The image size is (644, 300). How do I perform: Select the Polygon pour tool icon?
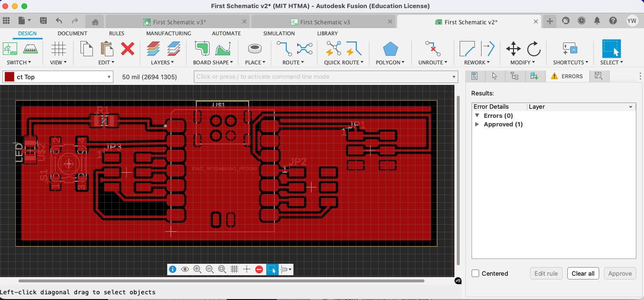[x=390, y=49]
